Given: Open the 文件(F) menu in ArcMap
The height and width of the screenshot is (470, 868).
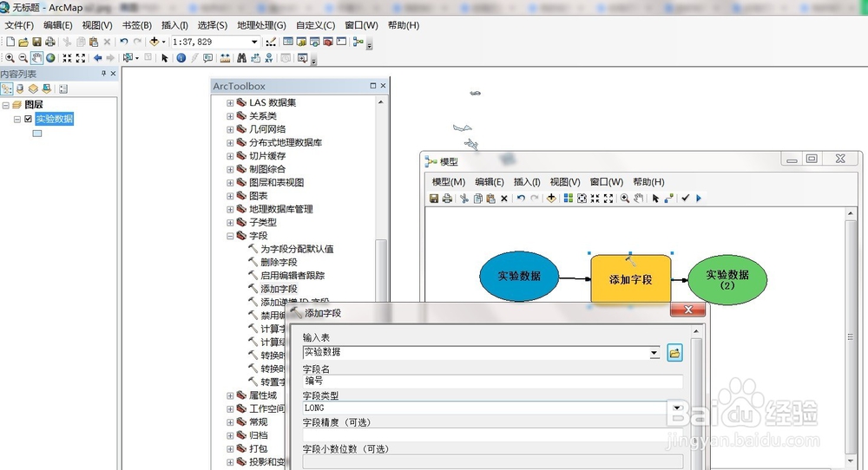Looking at the screenshot, I should (x=19, y=25).
